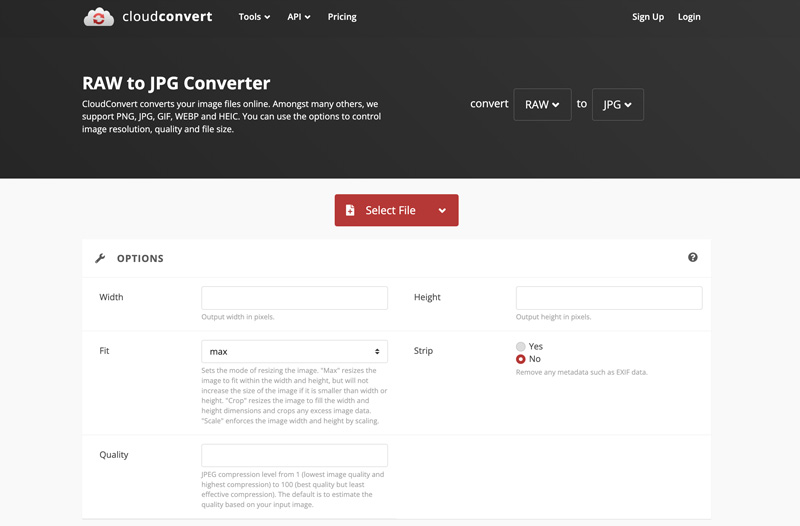Click the wrench icon beside Options
Screen dimensions: 800x526
point(100,258)
